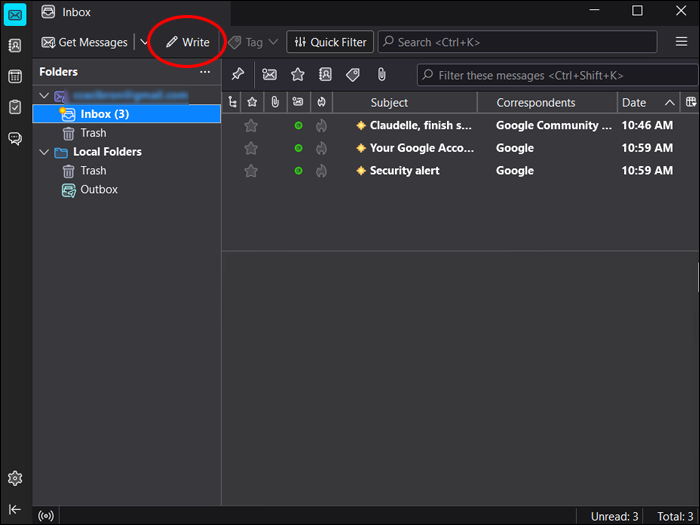The image size is (700, 525).
Task: Select the Inbox tab at the top
Action: coord(132,12)
